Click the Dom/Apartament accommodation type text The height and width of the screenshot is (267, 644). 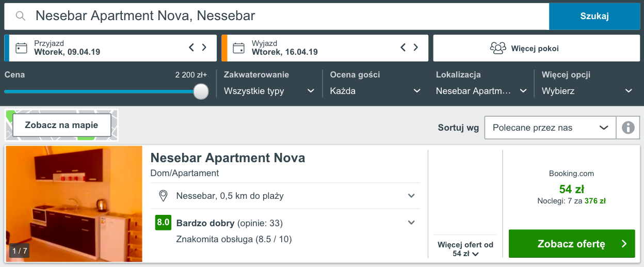coord(185,173)
